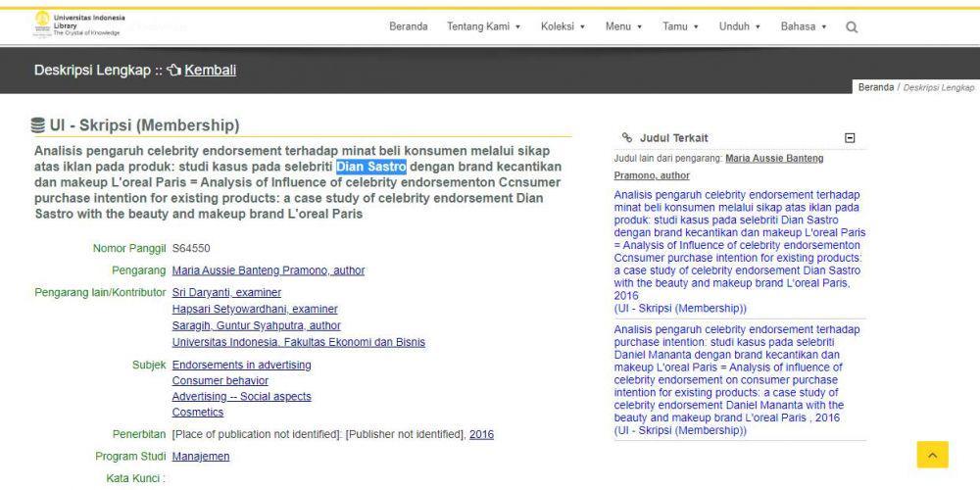Image resolution: width=980 pixels, height=490 pixels.
Task: Click the Subjek label
Action: pyautogui.click(x=149, y=365)
